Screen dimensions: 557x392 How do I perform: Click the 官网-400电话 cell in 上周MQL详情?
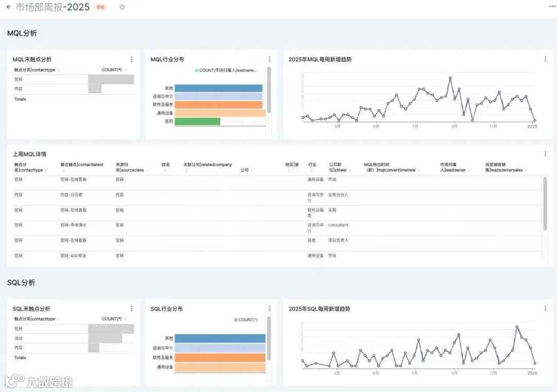[73, 255]
